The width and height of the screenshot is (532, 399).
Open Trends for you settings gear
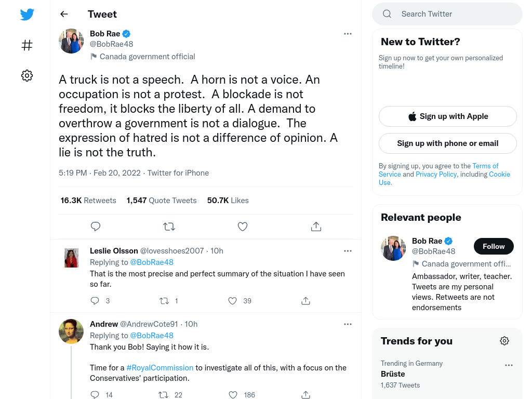click(x=504, y=341)
